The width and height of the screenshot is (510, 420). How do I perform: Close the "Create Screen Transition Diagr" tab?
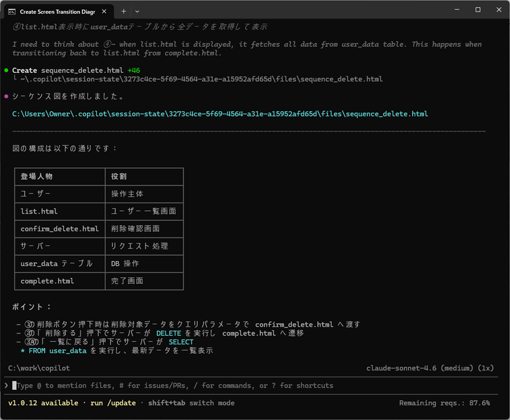[103, 11]
